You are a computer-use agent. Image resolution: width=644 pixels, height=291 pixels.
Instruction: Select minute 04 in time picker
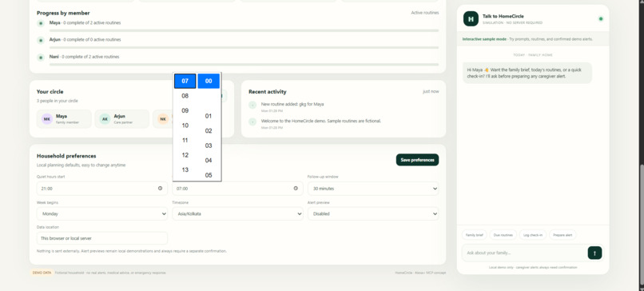[209, 161]
